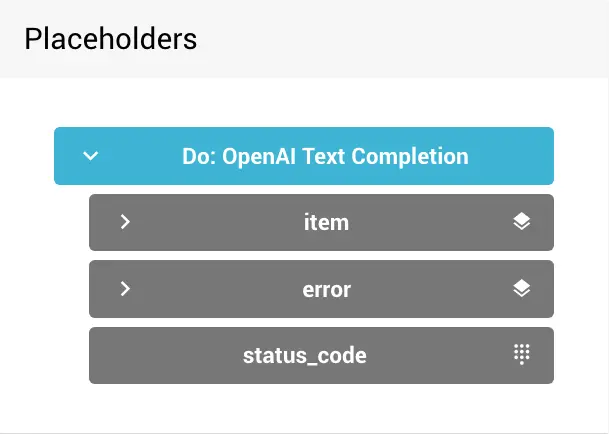Click the dot-grid icon on status_code row
Screen dimensions: 609x434
pos(521,354)
